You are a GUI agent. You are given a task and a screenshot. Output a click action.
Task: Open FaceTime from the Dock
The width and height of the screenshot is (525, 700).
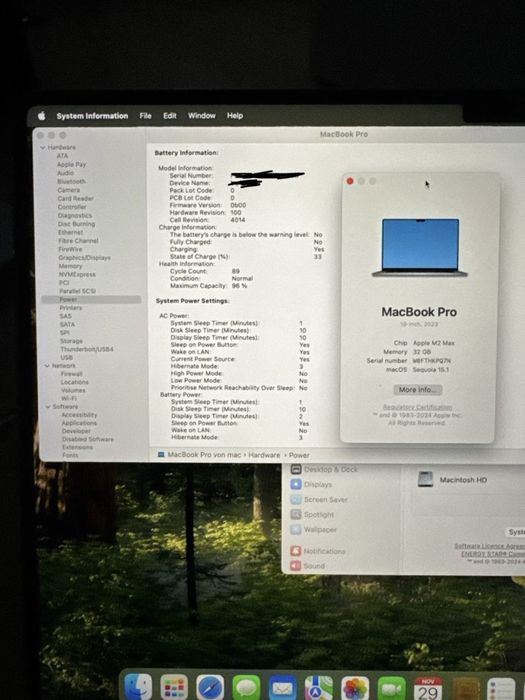click(391, 689)
